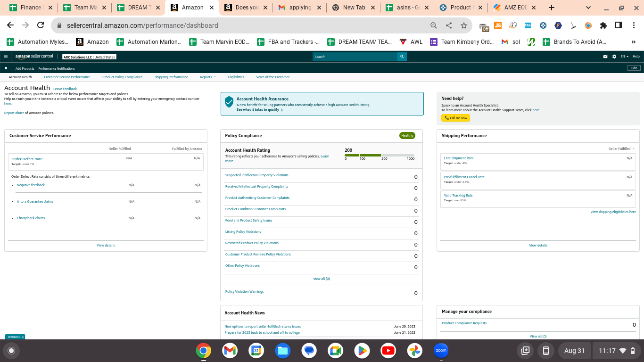Image resolution: width=644 pixels, height=362 pixels.
Task: Open Add Products in the header
Action: [25, 68]
